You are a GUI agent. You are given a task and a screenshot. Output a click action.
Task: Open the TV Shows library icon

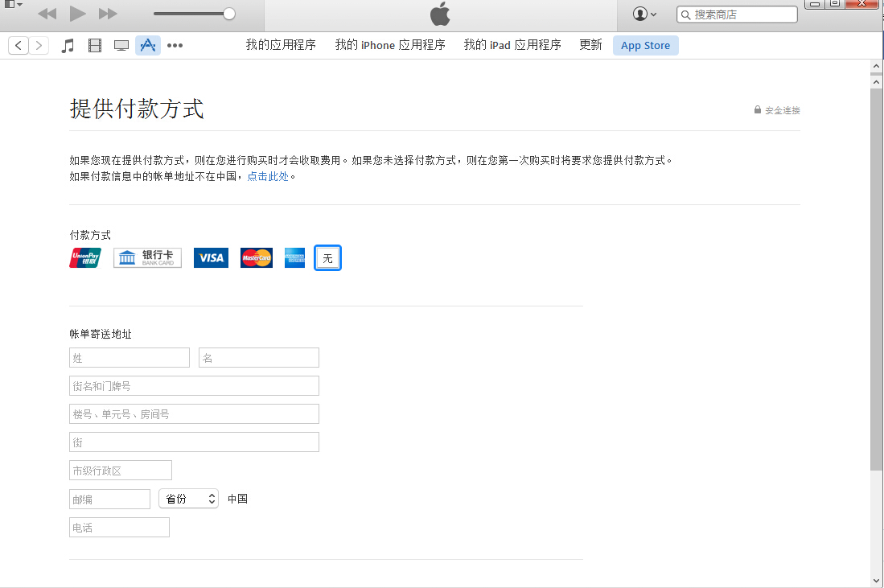(121, 46)
